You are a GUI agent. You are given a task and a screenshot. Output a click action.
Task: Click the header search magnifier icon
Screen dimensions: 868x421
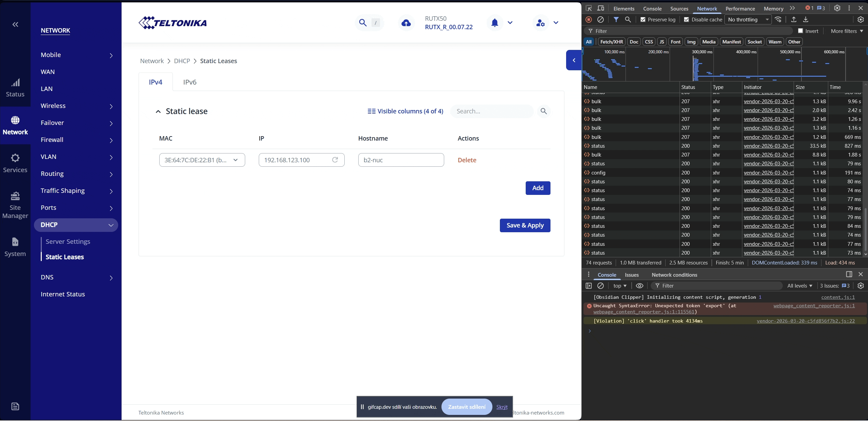pos(363,23)
